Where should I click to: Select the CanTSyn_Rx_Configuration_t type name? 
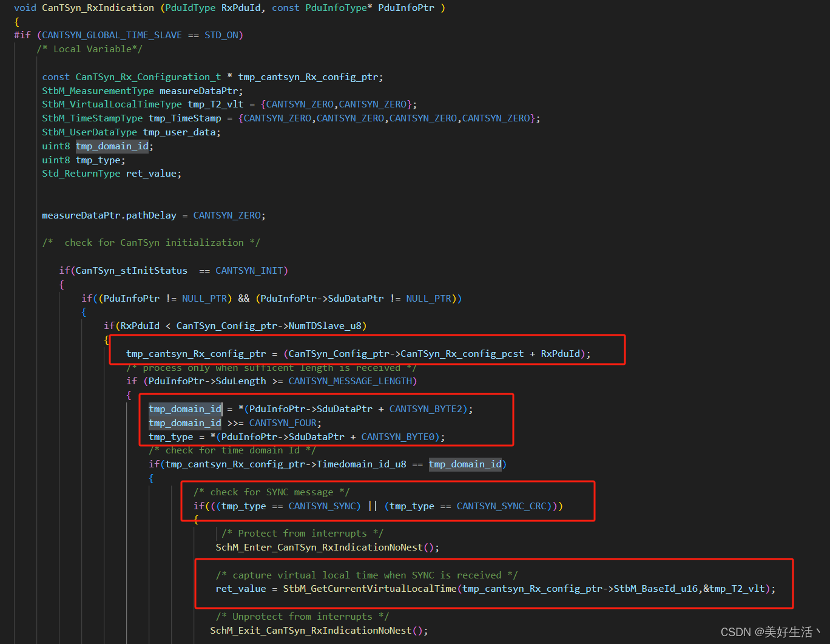pyautogui.click(x=148, y=76)
